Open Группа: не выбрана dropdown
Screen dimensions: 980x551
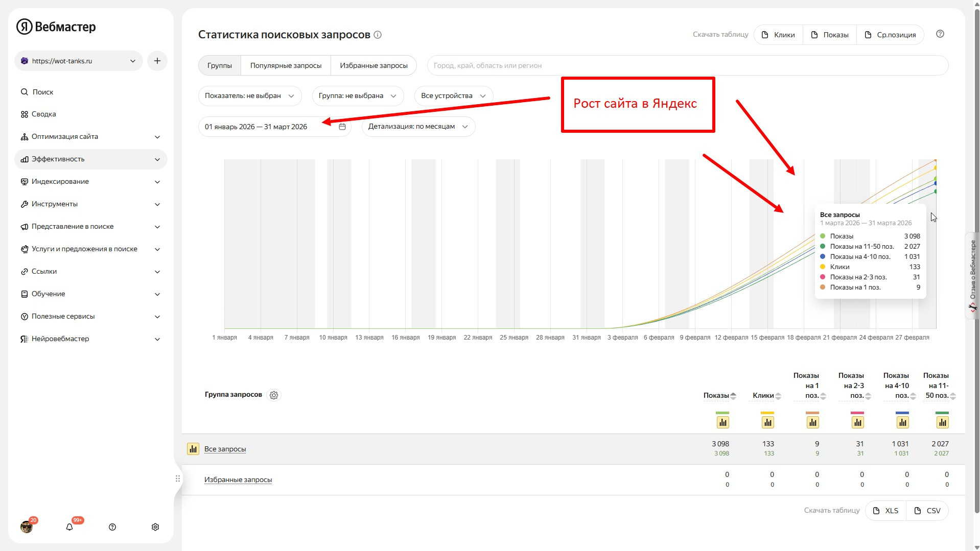pos(358,96)
